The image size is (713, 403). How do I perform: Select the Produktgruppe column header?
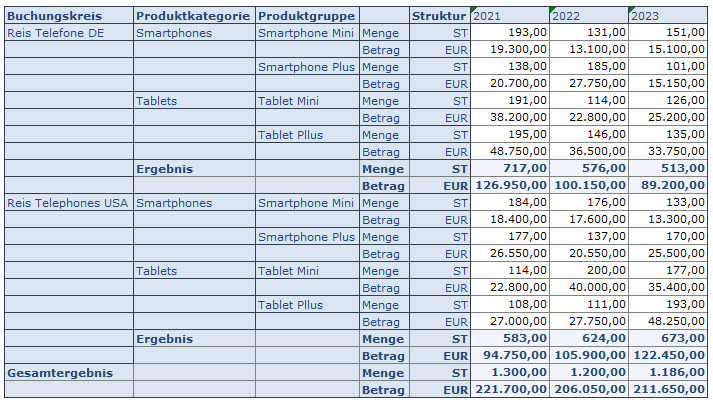(x=307, y=16)
